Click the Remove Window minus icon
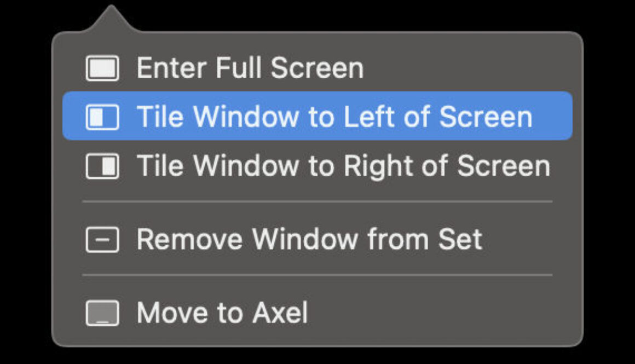The height and width of the screenshot is (364, 635). pos(102,239)
